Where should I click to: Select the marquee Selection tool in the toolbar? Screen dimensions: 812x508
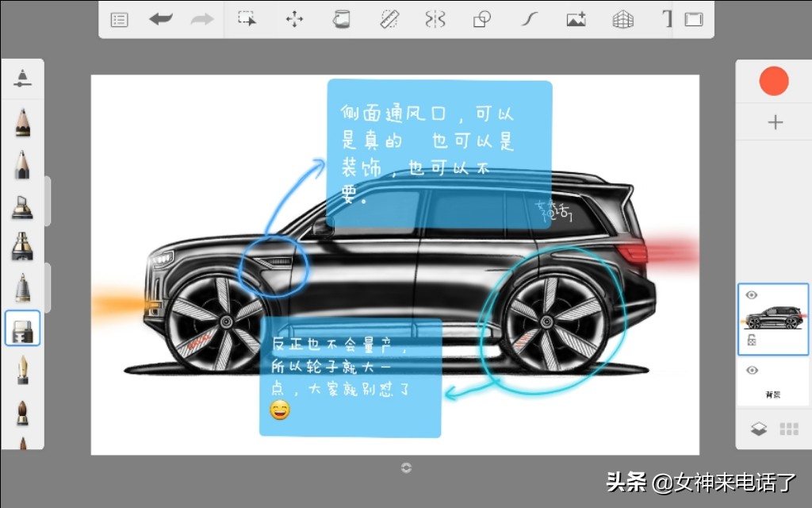246,19
